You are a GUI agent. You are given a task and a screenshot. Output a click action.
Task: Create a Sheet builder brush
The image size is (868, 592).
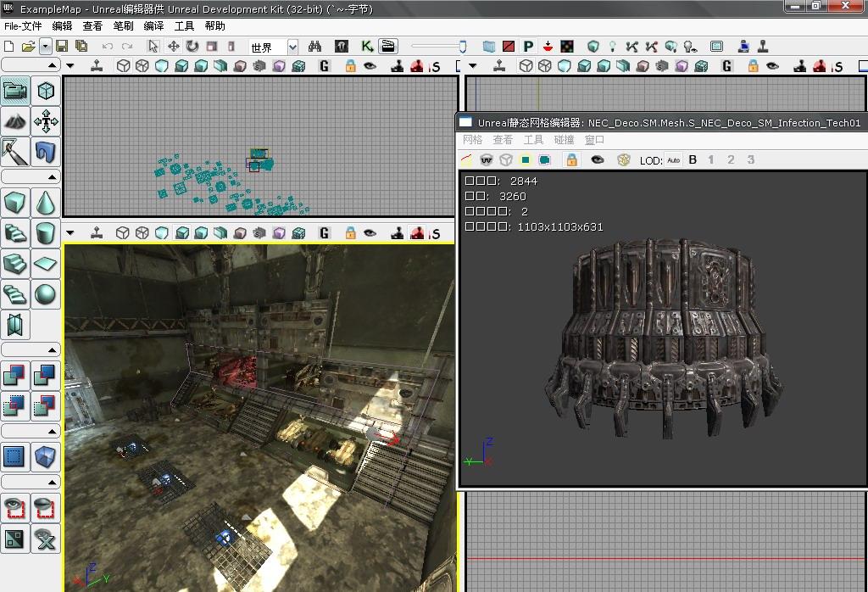point(46,264)
